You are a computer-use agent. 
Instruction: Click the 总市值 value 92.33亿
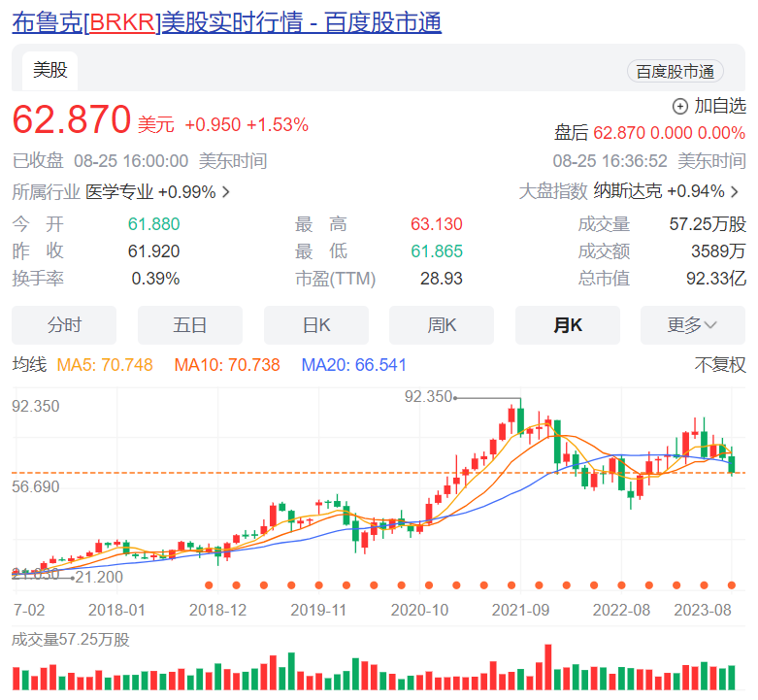click(716, 279)
